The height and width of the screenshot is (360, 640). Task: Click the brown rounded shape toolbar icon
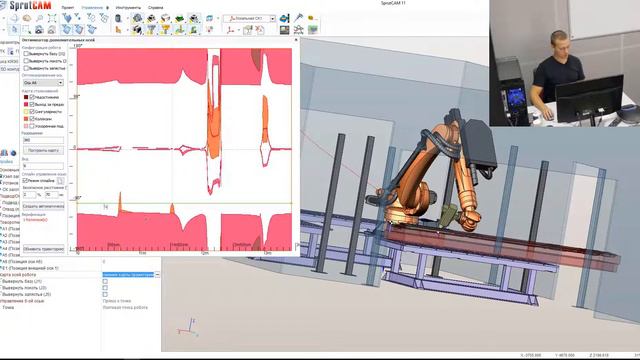point(27,18)
